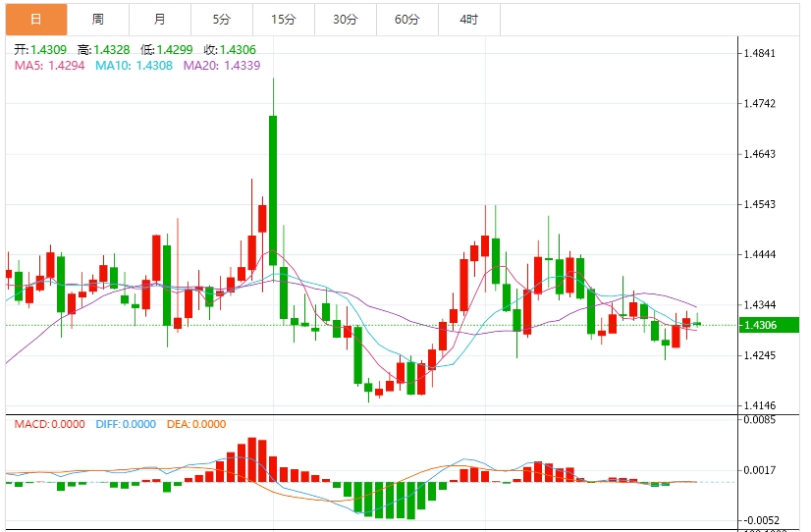Image resolution: width=811 pixels, height=532 pixels.
Task: Click the 1.4841 price axis label
Action: (x=759, y=53)
